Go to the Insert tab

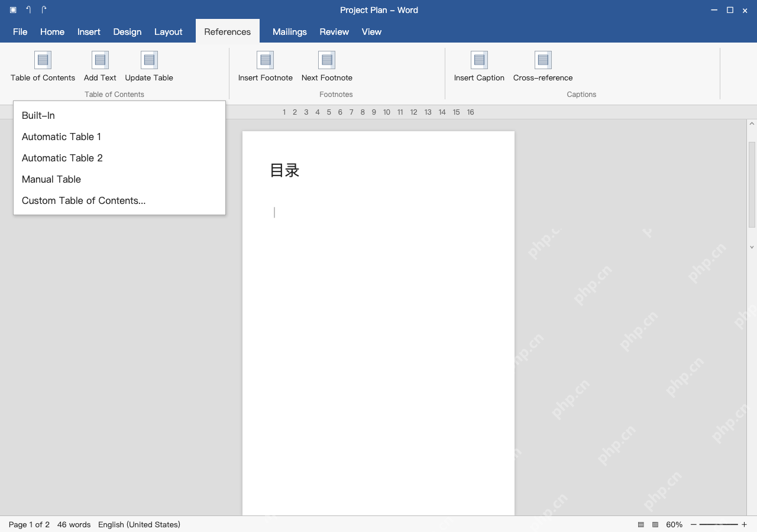(x=89, y=32)
